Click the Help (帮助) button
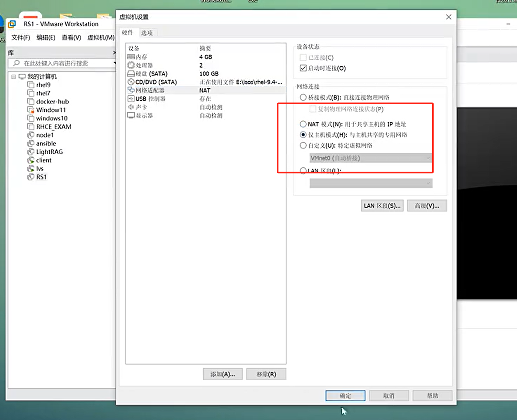Image resolution: width=517 pixels, height=420 pixels. coord(432,396)
